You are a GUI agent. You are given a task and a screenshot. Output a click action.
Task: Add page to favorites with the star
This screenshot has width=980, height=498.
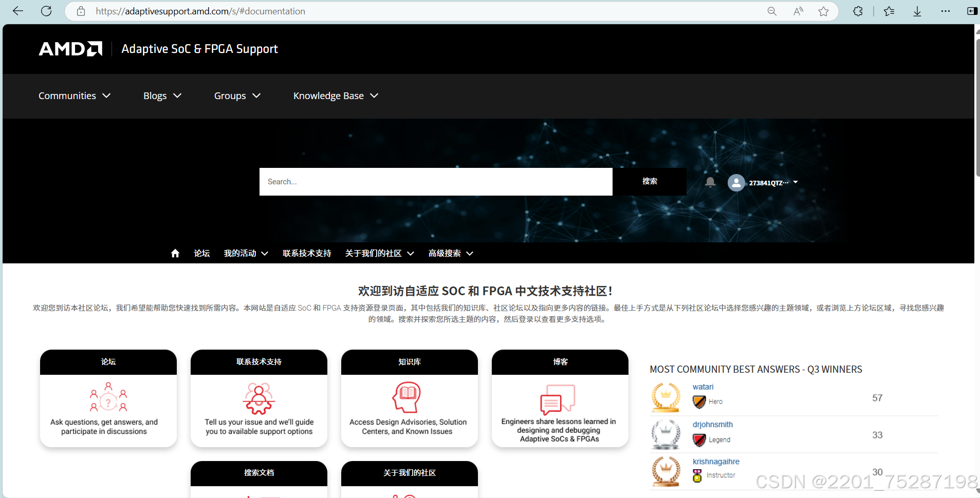coord(823,11)
